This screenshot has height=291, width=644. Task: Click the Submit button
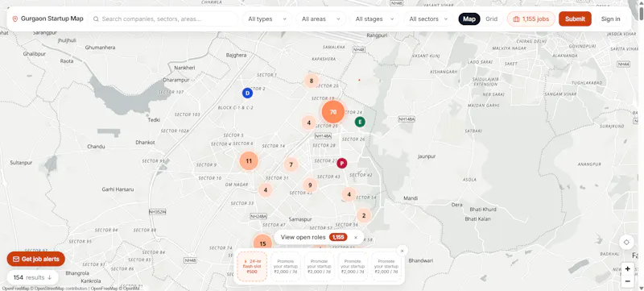(x=575, y=19)
